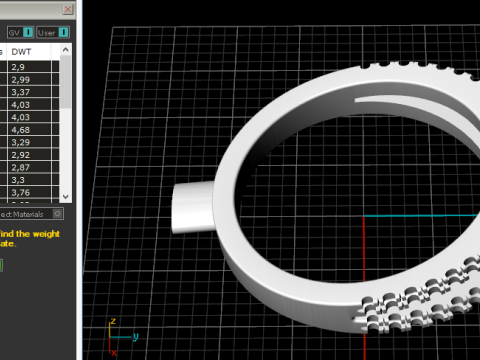Click the scroll down arrow of the list
The image size is (480, 360).
pyautogui.click(x=66, y=197)
